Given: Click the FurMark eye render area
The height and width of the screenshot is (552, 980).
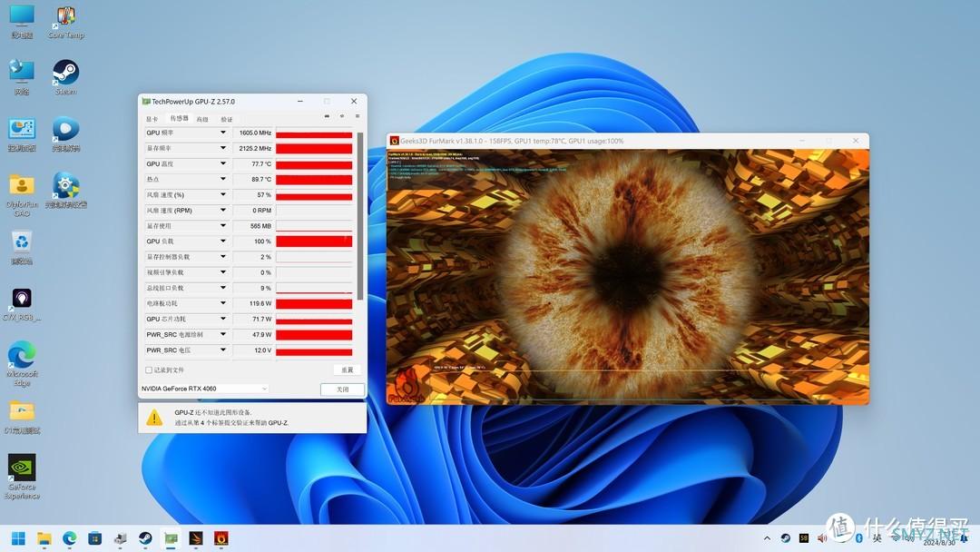Looking at the screenshot, I should click(628, 276).
